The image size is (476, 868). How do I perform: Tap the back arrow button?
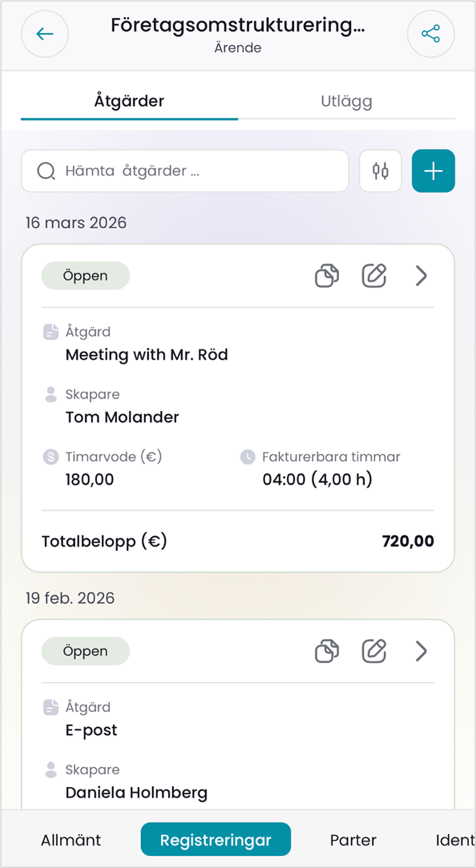pyautogui.click(x=45, y=34)
